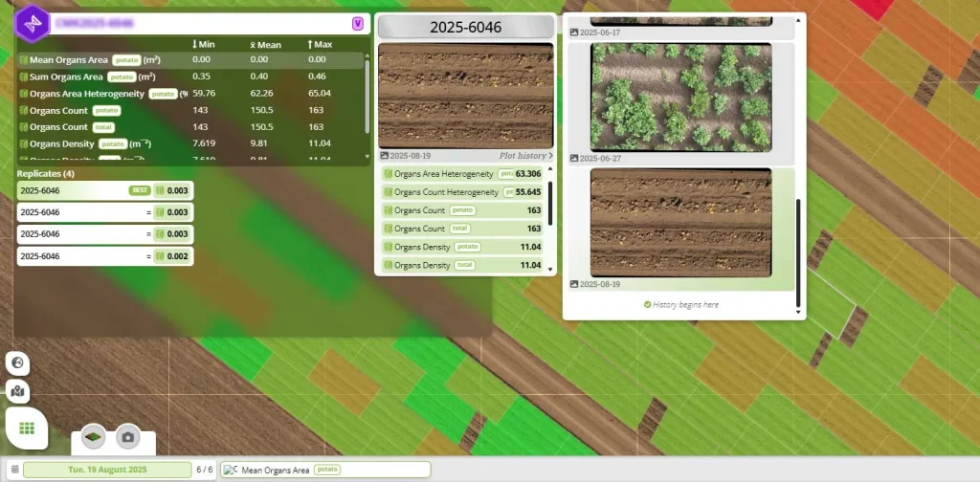980x482 pixels.
Task: Select Mean Organs Area potato row
Action: click(x=190, y=60)
